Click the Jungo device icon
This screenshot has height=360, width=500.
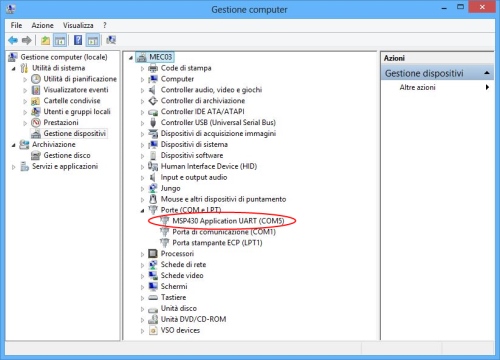pyautogui.click(x=153, y=188)
